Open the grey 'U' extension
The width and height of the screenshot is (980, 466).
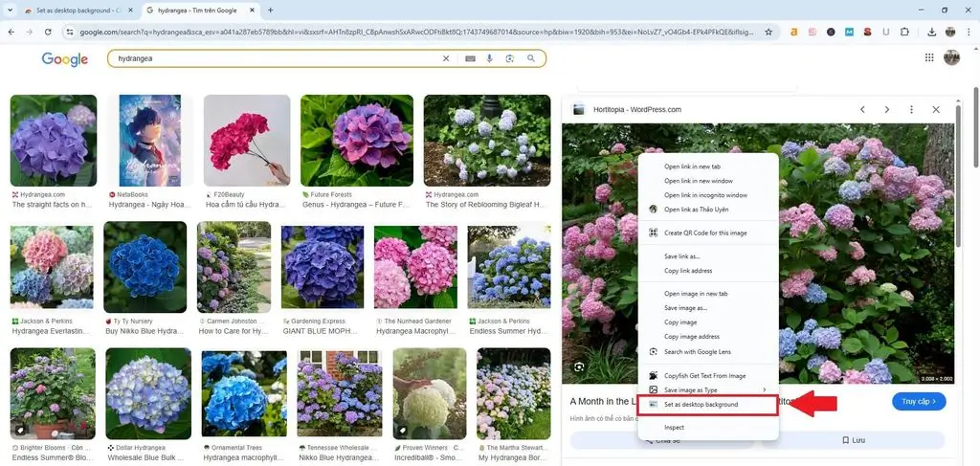pos(886,32)
